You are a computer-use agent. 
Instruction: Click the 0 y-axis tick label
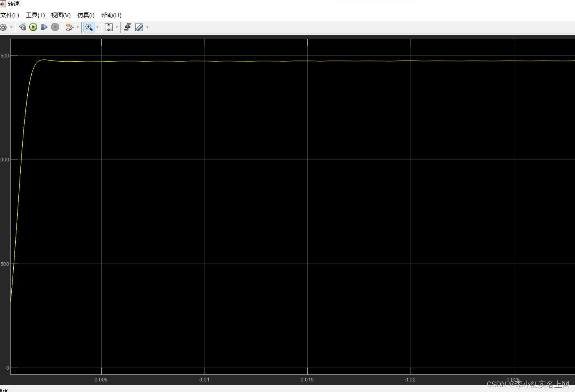[7, 368]
